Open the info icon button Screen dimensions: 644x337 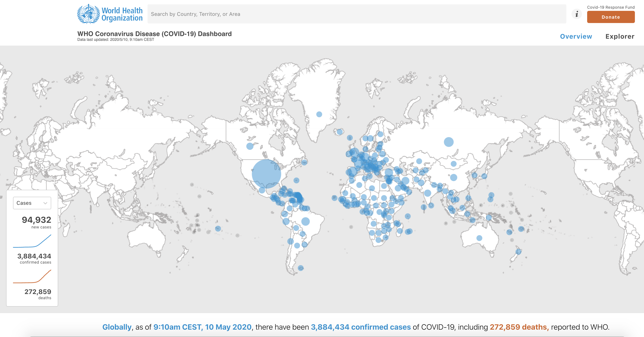coord(577,14)
